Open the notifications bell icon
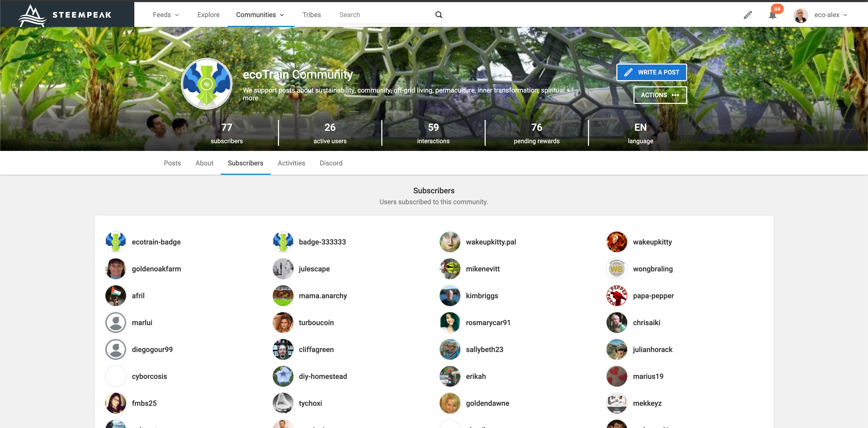This screenshot has height=428, width=868. tap(772, 15)
